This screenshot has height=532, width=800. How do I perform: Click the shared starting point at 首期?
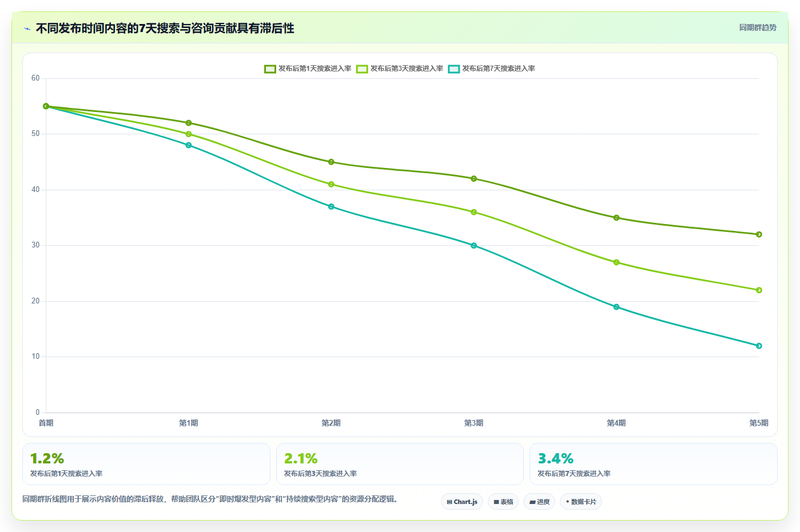pos(46,106)
